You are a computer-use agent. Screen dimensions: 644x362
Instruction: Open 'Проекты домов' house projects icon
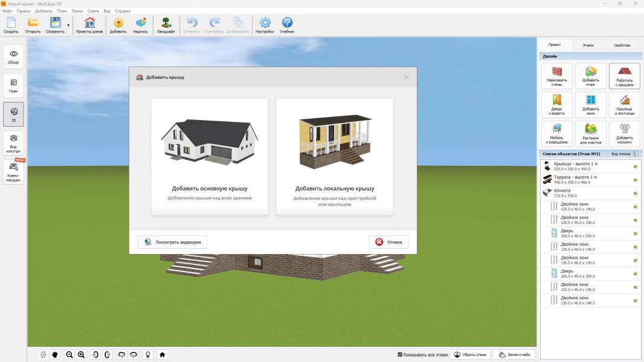point(89,25)
